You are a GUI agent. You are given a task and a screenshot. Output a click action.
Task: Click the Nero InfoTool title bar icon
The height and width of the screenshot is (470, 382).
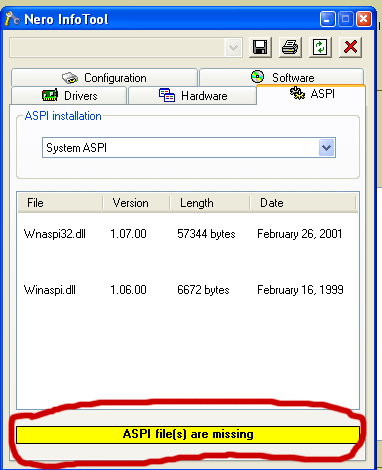(x=12, y=19)
